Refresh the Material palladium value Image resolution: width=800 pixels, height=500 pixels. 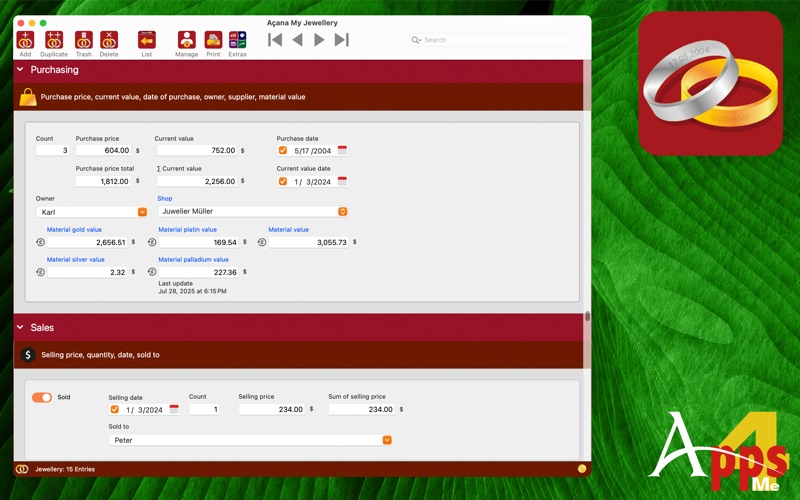pyautogui.click(x=152, y=272)
